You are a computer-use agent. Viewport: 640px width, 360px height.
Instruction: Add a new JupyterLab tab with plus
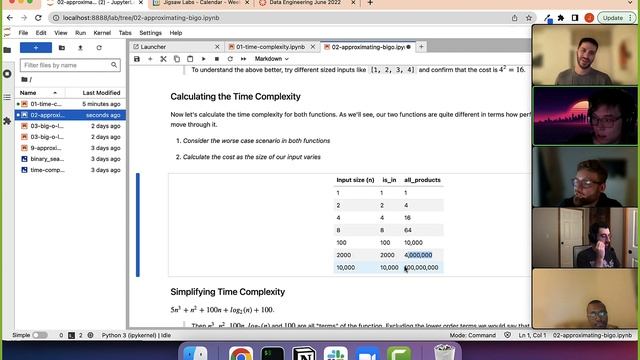[421, 47]
